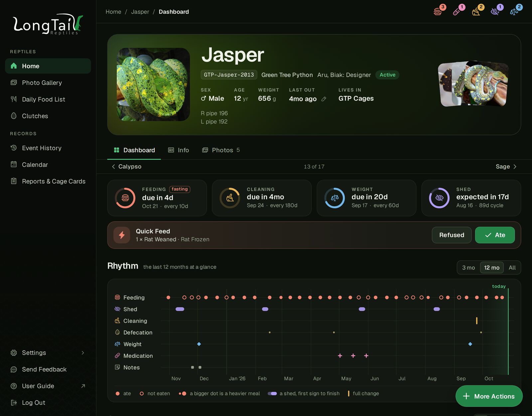Viewport: 532px width, 416px height.
Task: Open User Guide external link arrow
Action: click(x=83, y=386)
